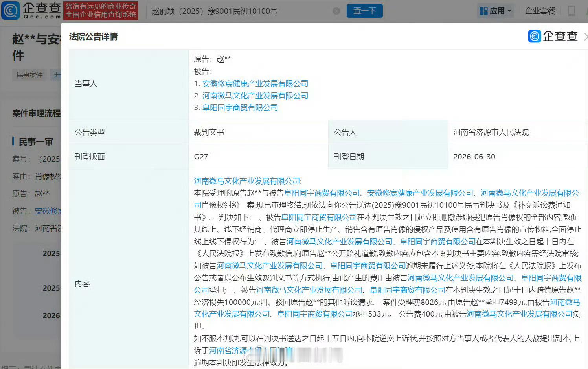Click the 河南省济源市人民法院 cell
588x369 pixels.
[x=518, y=132]
